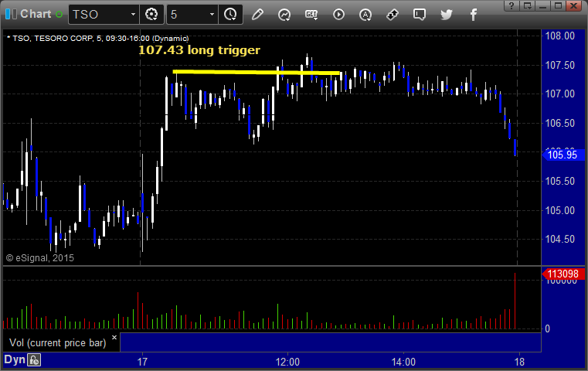Click the 17 date axis label
588x371 pixels.
click(x=142, y=362)
